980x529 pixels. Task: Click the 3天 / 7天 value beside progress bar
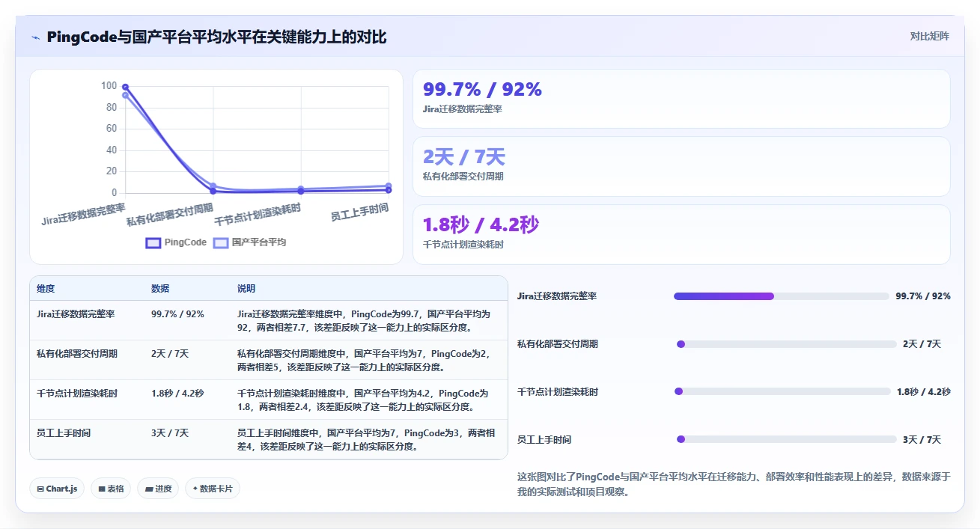[922, 440]
